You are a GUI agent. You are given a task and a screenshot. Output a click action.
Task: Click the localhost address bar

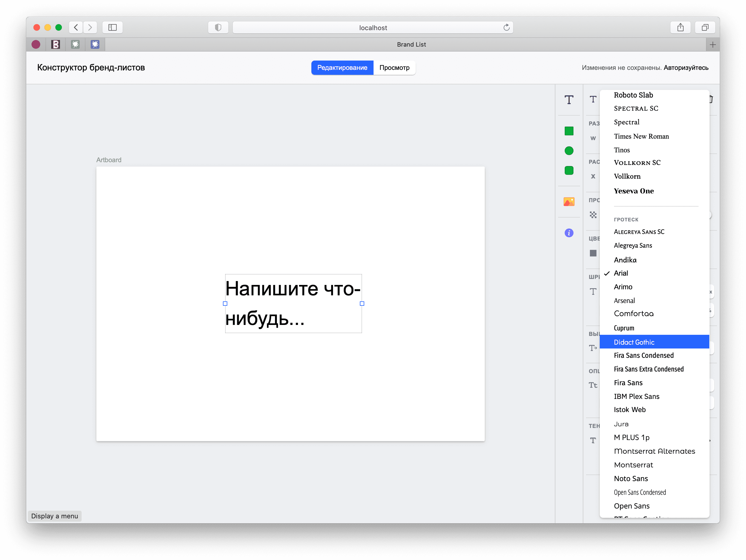[x=373, y=27]
